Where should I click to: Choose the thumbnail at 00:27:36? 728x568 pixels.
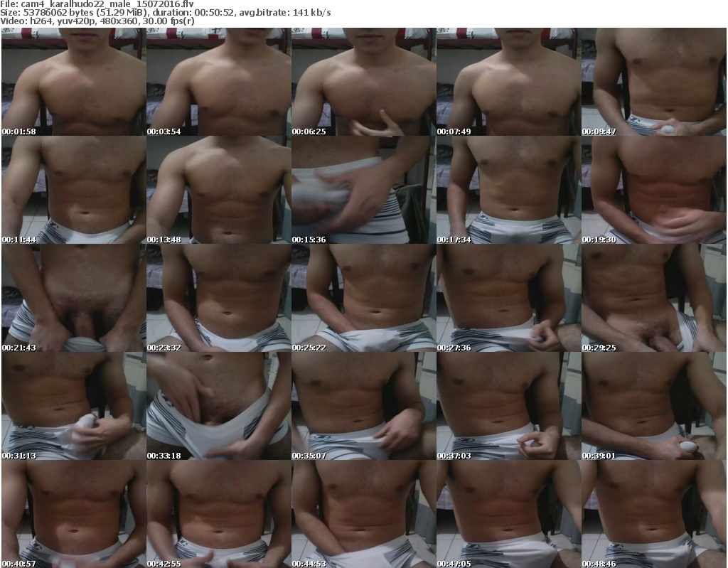click(x=508, y=298)
